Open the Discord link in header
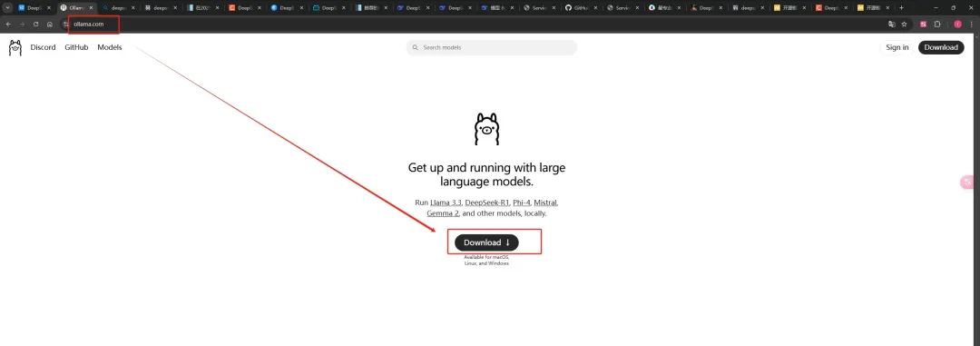This screenshot has width=980, height=346. click(x=44, y=47)
